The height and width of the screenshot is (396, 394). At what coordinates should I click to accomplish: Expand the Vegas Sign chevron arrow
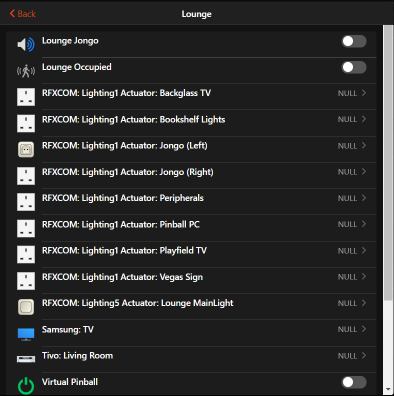[x=364, y=276]
